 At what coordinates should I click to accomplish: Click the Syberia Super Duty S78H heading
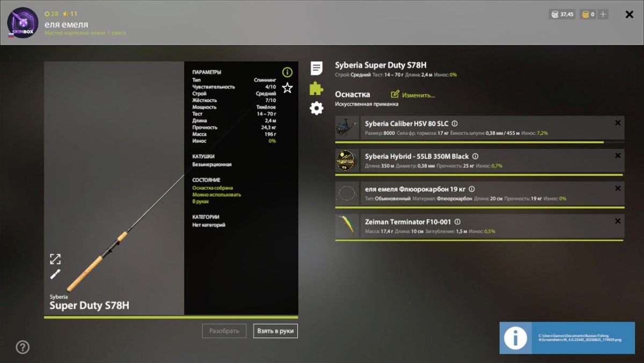380,65
